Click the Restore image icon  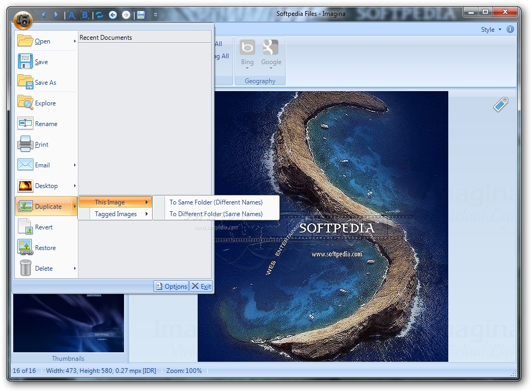coord(25,247)
